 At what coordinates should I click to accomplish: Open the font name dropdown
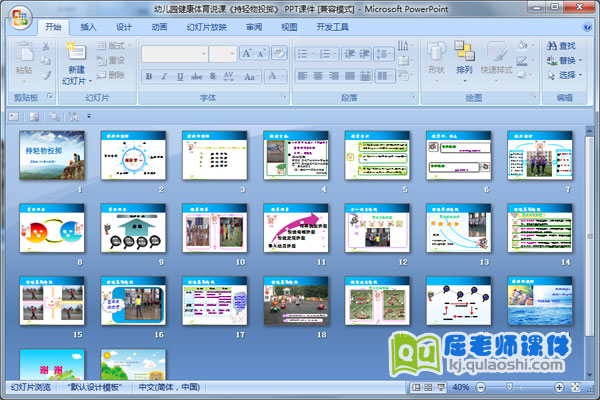pyautogui.click(x=203, y=54)
